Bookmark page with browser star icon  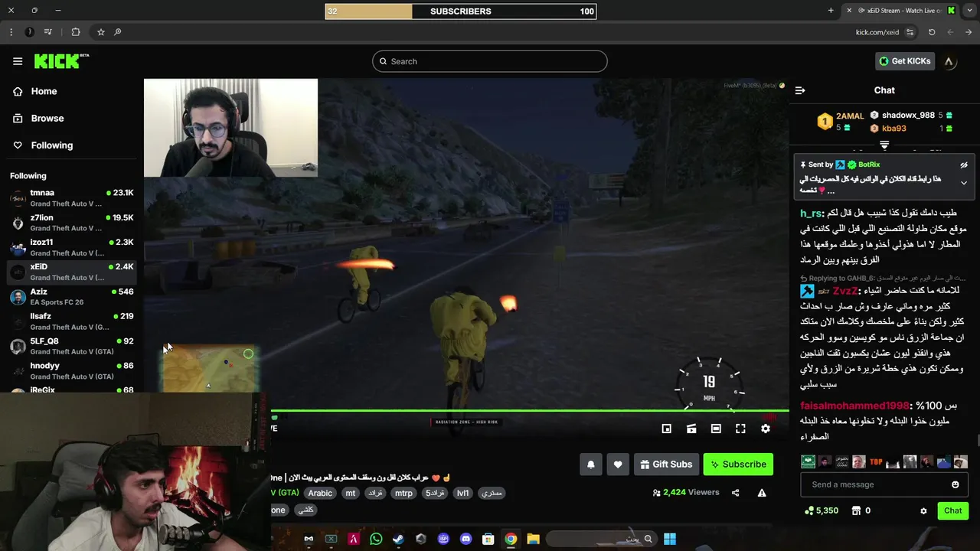coord(100,32)
